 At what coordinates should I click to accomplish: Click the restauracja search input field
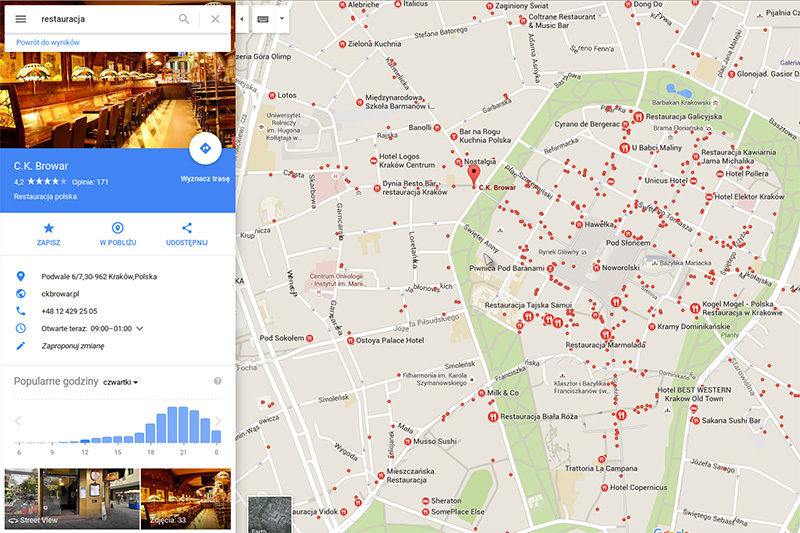point(105,19)
